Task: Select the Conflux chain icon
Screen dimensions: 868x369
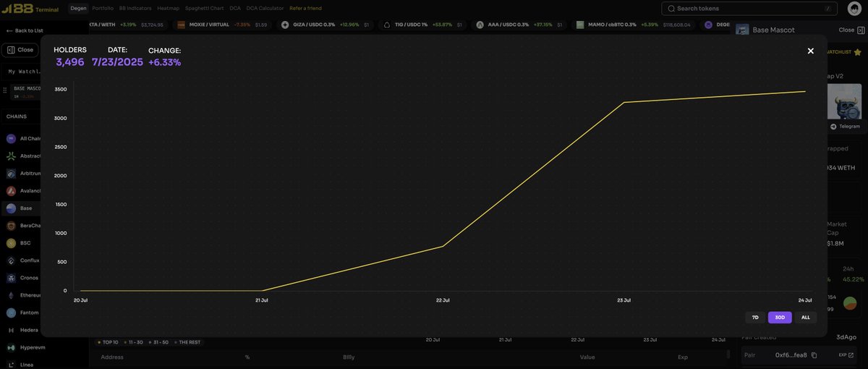Action: [x=11, y=260]
